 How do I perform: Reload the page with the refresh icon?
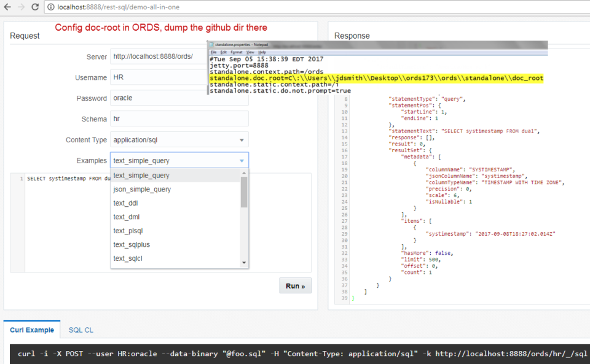[35, 7]
